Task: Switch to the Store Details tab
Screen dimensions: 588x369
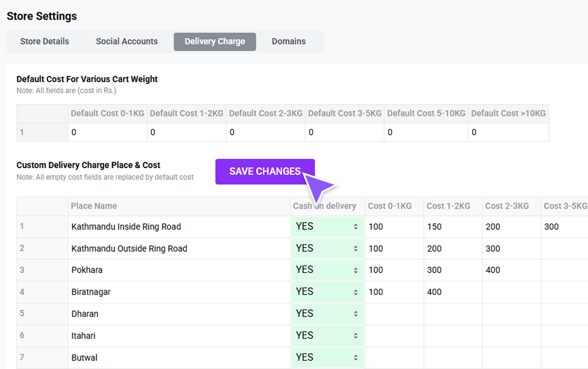Action: tap(45, 41)
